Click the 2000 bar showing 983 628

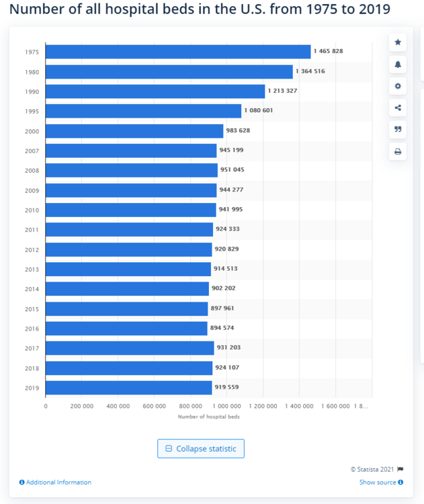pyautogui.click(x=134, y=131)
